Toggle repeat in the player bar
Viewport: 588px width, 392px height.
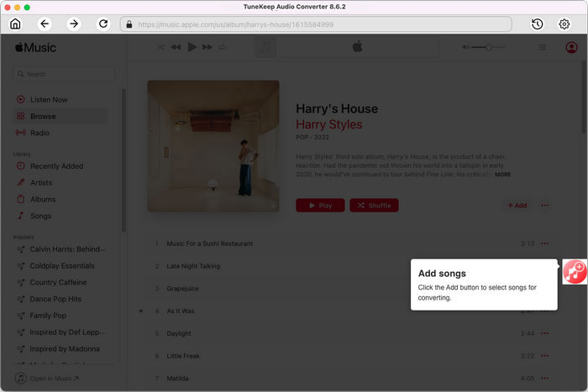pos(223,47)
